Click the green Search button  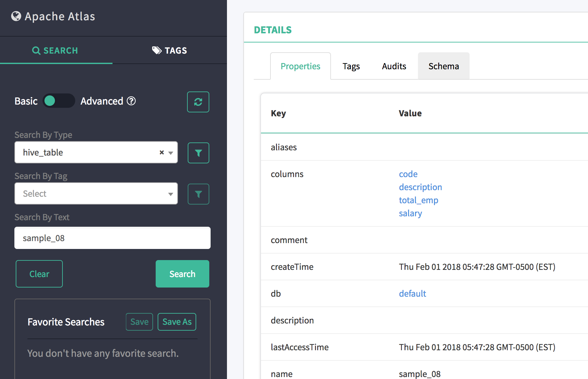(x=182, y=274)
